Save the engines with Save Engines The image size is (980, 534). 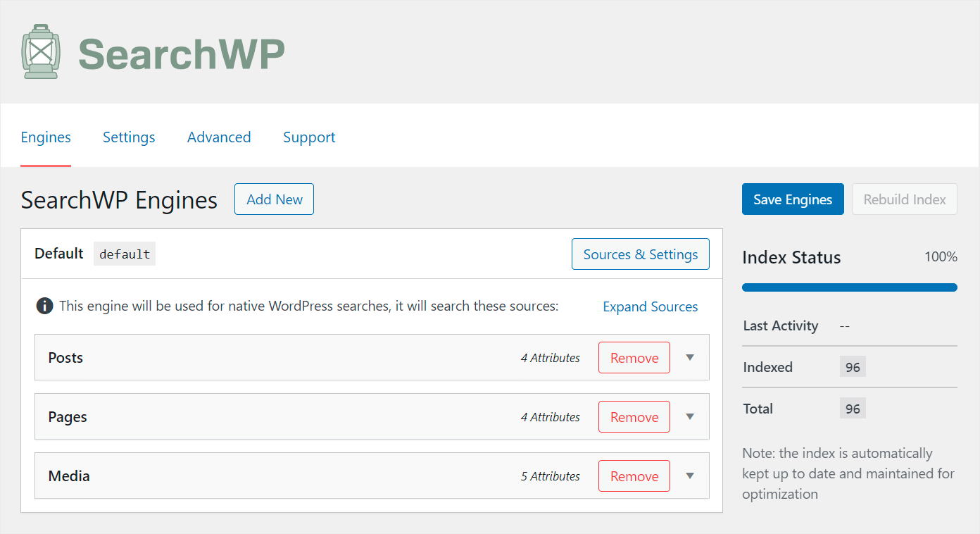click(793, 199)
